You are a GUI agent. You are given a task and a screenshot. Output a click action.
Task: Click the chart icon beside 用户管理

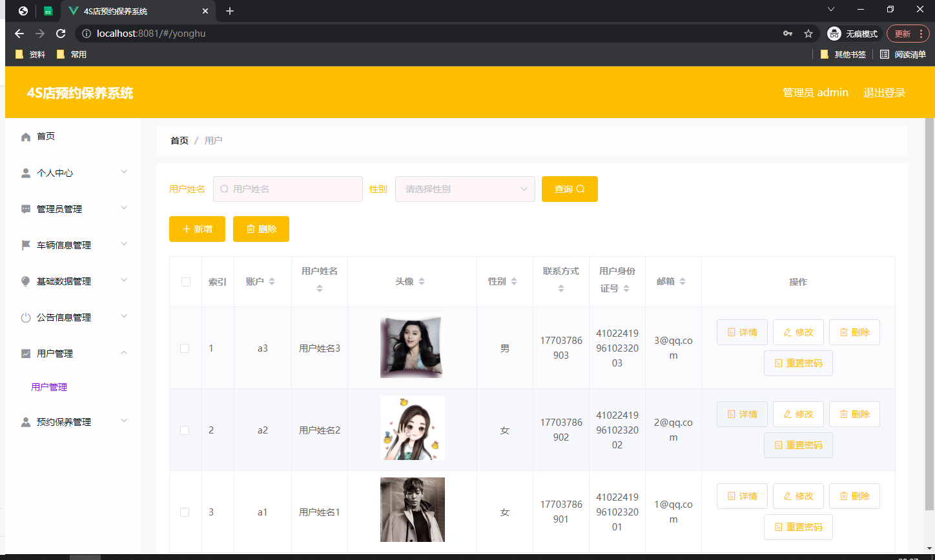point(25,353)
